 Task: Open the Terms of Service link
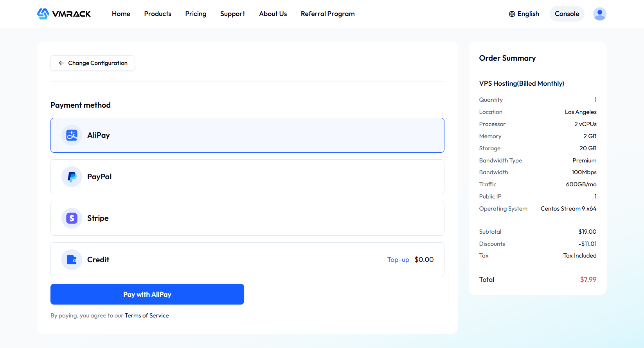pyautogui.click(x=147, y=316)
